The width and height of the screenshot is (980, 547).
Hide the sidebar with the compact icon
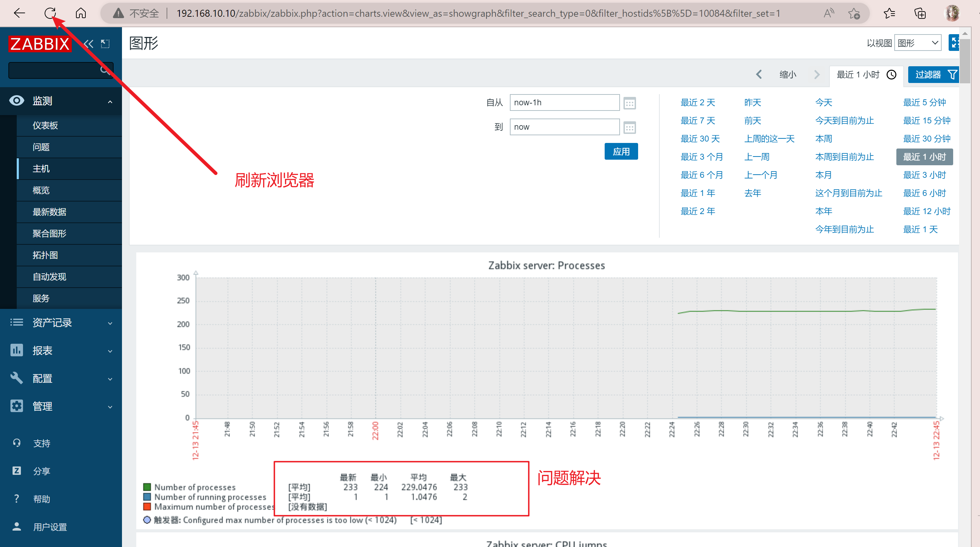click(x=105, y=44)
